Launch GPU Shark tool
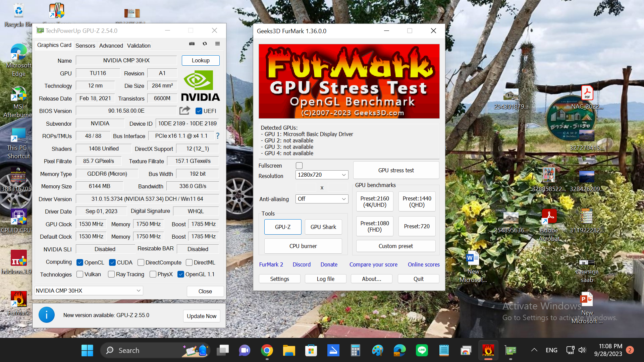 323,227
